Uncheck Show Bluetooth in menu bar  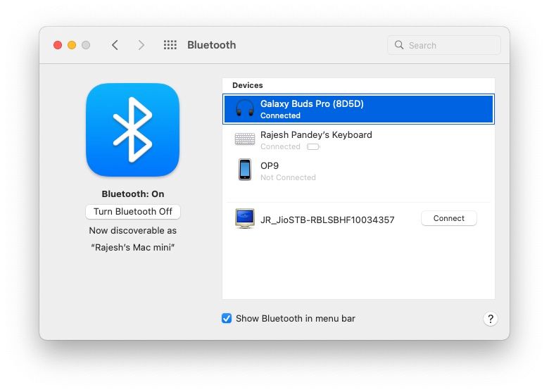coord(227,318)
